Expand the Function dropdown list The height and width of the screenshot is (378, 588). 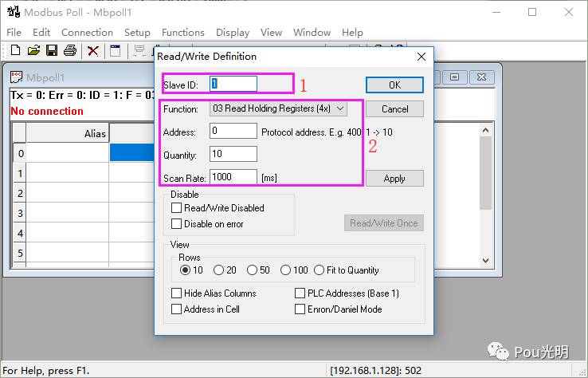(340, 108)
